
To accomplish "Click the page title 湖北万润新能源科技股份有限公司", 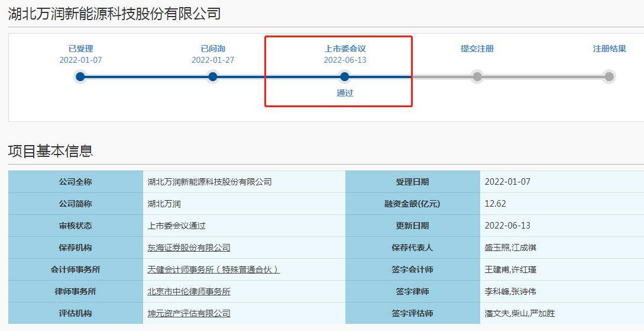I will click(115, 14).
